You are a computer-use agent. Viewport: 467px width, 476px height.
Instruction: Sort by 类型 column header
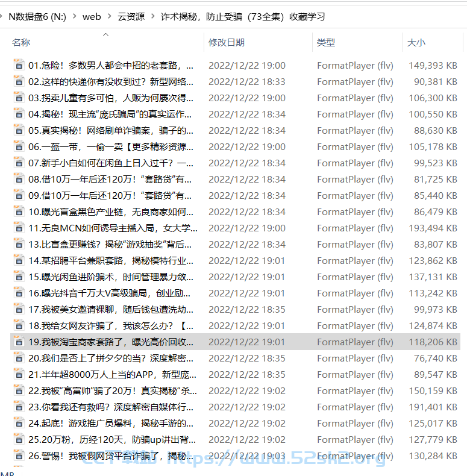tap(326, 42)
